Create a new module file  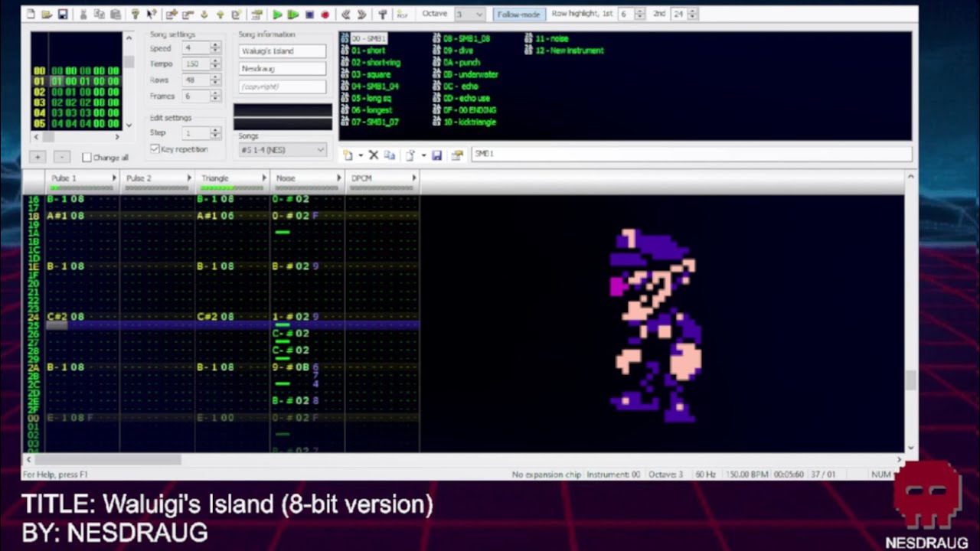[31, 15]
